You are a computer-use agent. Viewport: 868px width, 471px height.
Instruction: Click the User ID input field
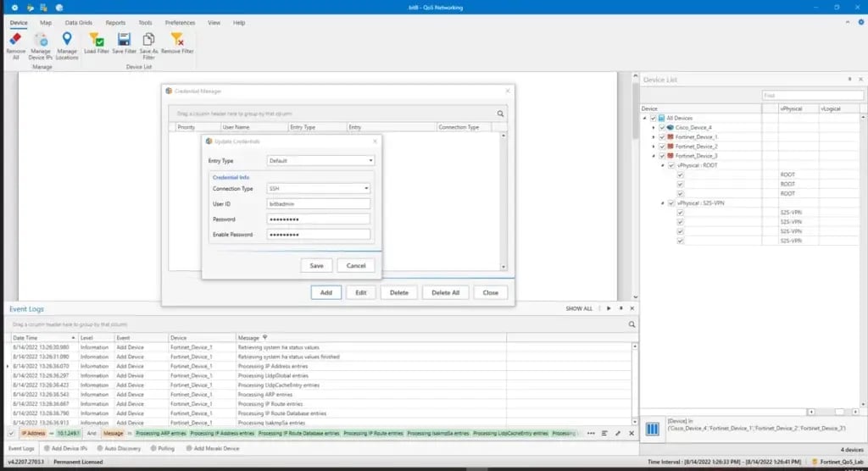click(318, 203)
